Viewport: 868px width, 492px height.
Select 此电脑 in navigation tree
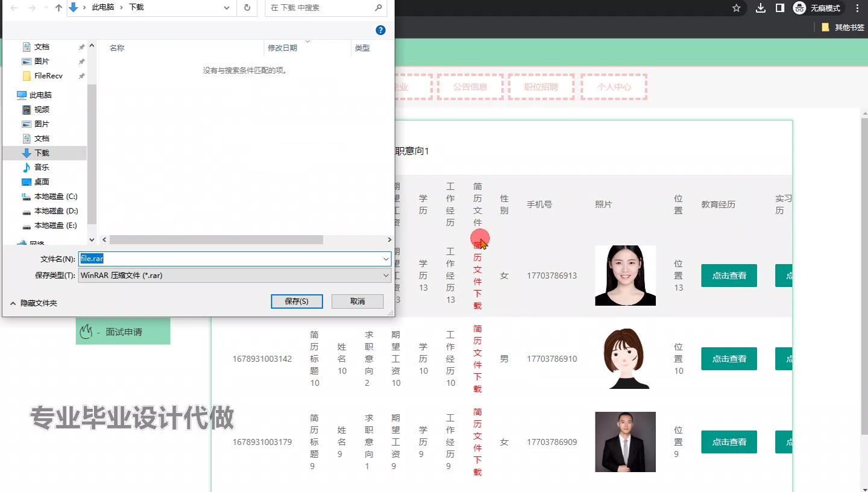coord(40,95)
